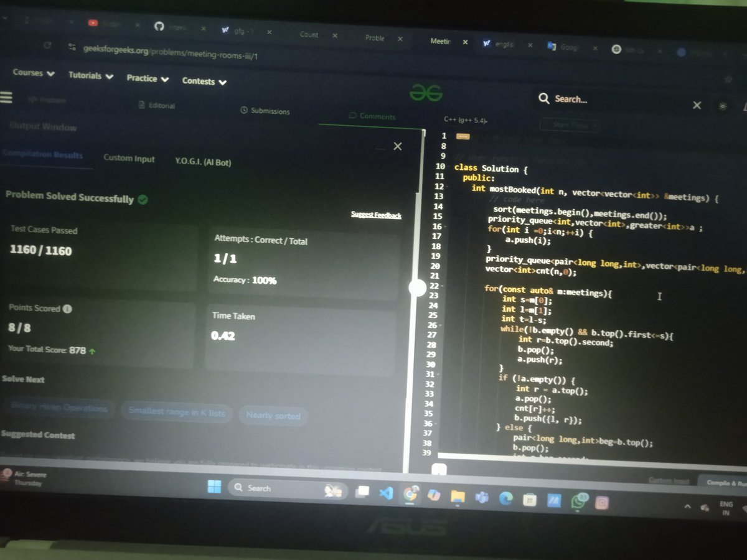Open Visual Studio Code from taskbar
The width and height of the screenshot is (747, 560).
click(x=386, y=494)
